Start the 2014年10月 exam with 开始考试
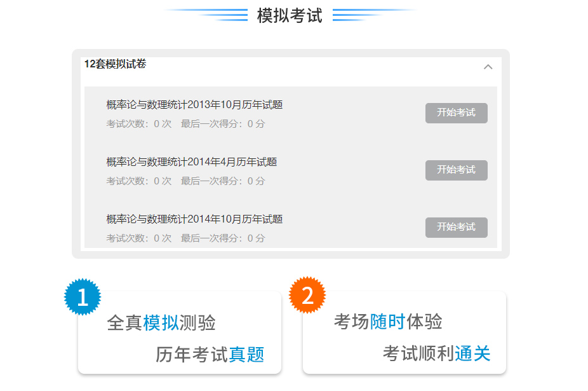This screenshot has width=588, height=391. coord(457,227)
